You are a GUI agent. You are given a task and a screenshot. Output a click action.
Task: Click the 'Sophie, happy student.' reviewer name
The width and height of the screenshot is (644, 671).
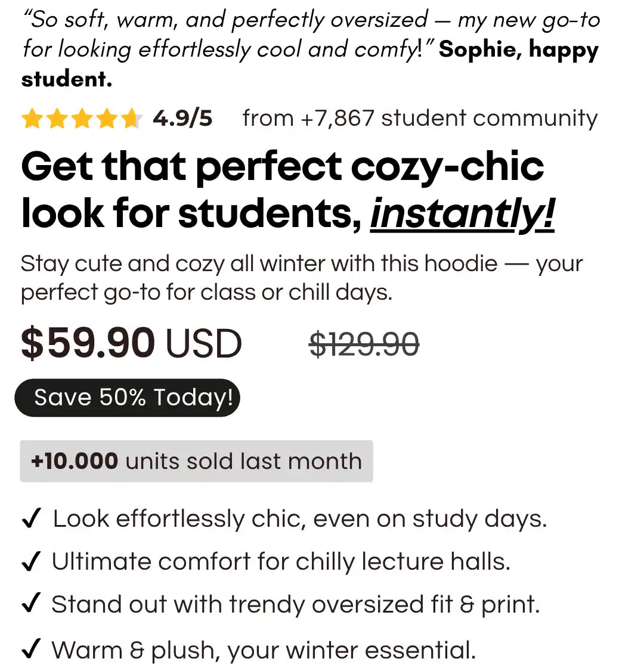518,50
